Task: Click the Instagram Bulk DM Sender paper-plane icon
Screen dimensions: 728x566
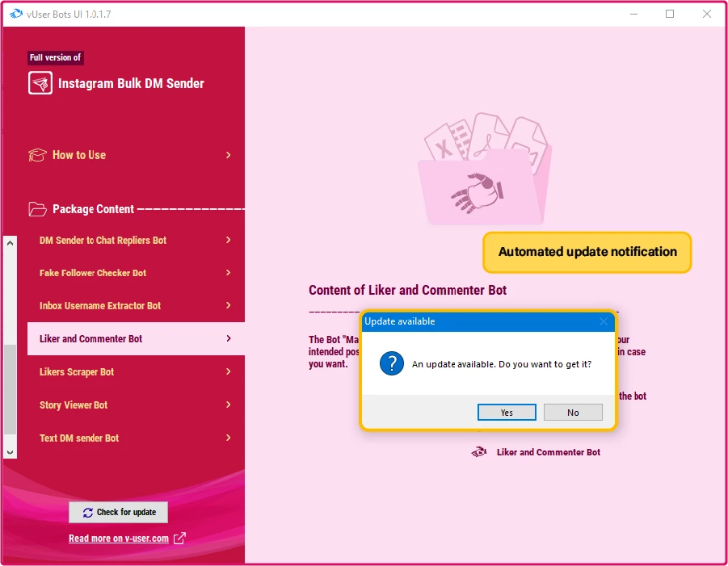Action: pyautogui.click(x=40, y=83)
